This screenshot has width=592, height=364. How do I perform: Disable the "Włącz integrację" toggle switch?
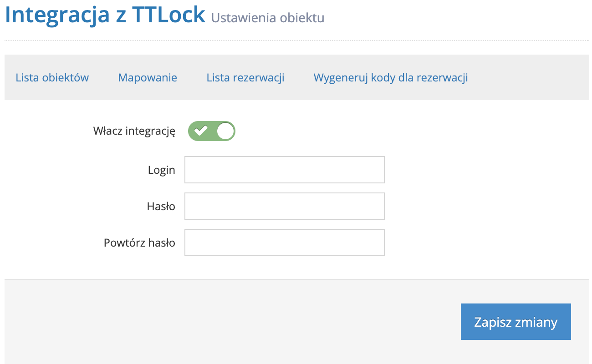tap(211, 131)
